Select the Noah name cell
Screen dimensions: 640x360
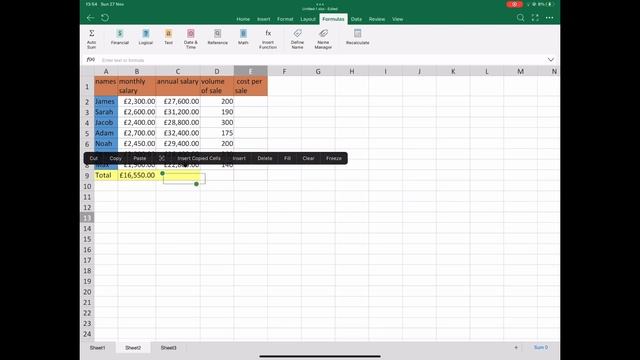click(106, 144)
